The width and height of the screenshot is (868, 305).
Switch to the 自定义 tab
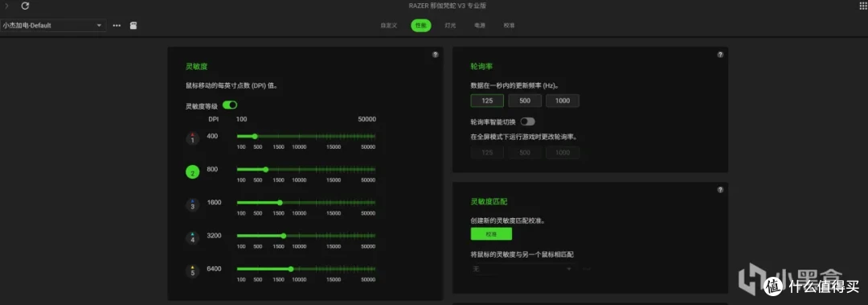389,26
